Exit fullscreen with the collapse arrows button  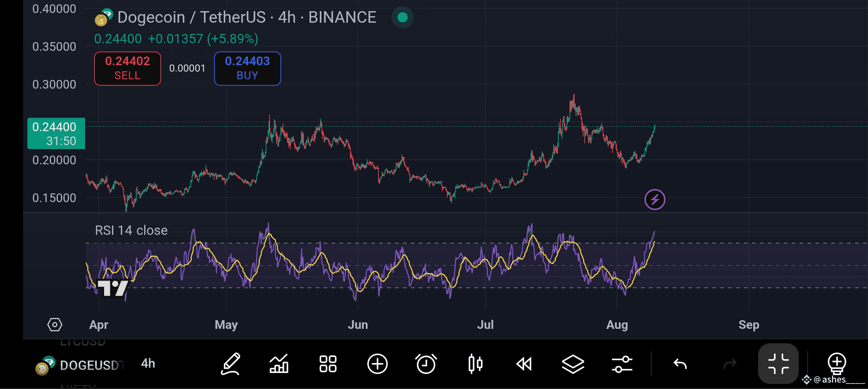[x=779, y=364]
